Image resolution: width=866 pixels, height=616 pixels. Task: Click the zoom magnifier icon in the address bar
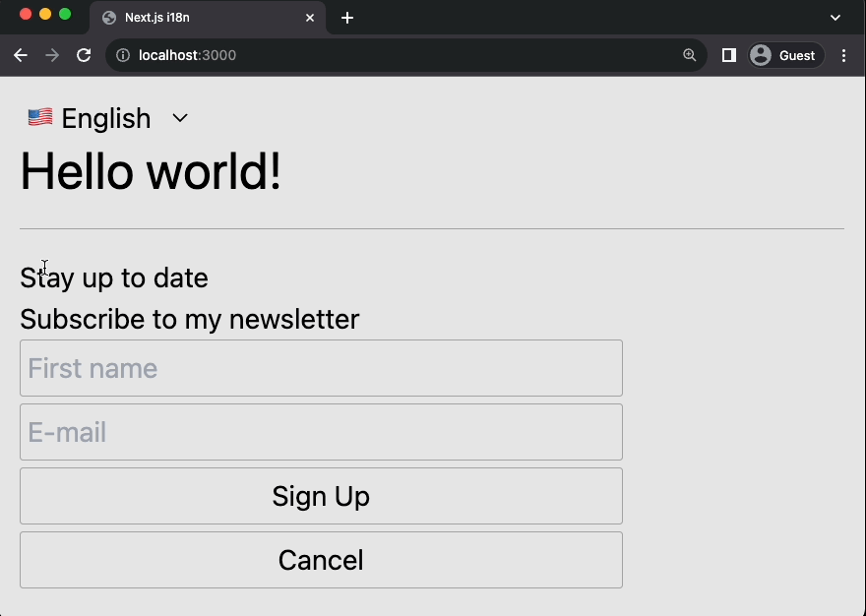click(x=689, y=55)
